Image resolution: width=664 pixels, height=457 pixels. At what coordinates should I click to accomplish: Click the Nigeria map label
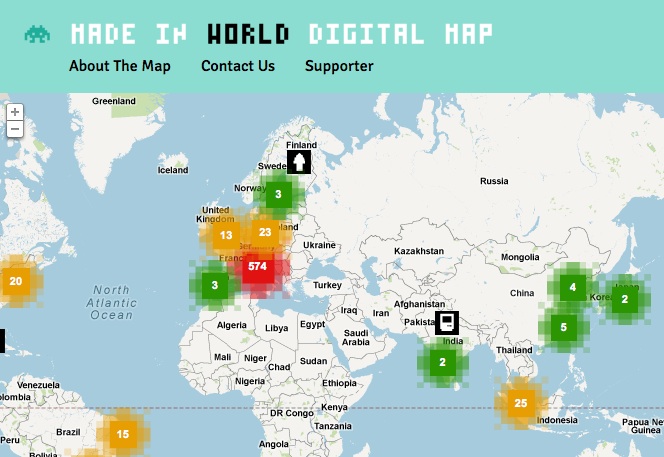click(250, 381)
